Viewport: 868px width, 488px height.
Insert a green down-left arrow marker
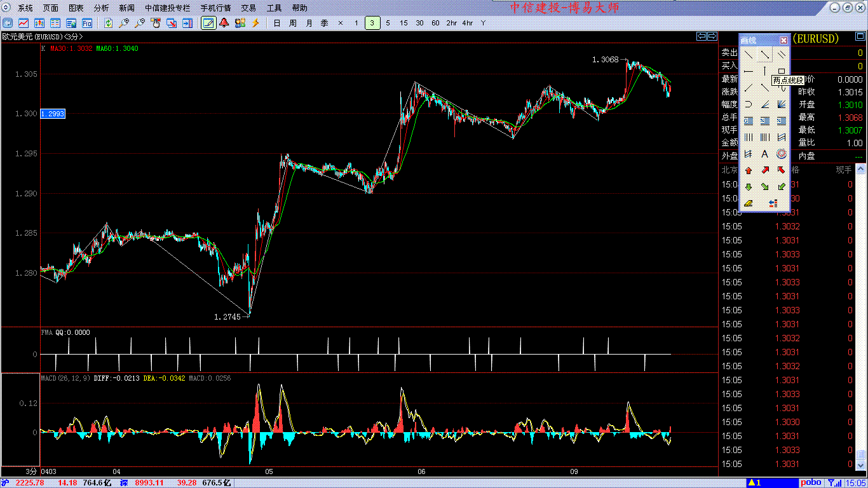pos(782,187)
